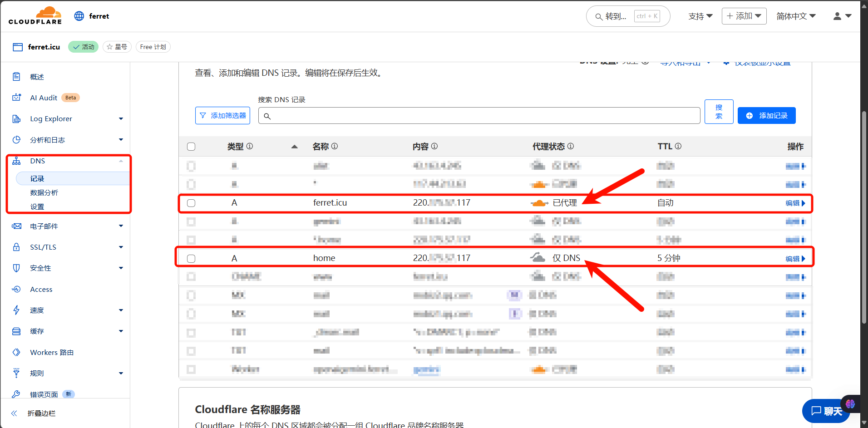Click the search magnifier in DNS search box
Viewport: 868px width, 428px height.
tap(267, 116)
